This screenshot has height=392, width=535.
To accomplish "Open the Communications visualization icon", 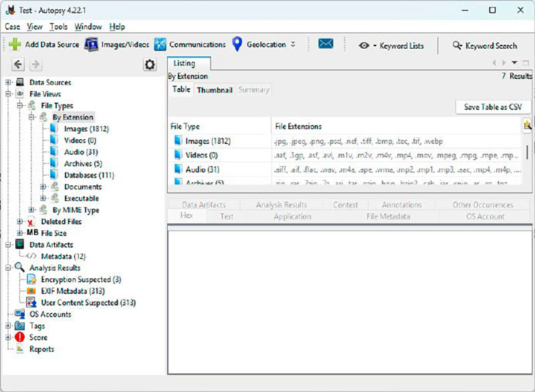I will pos(160,44).
